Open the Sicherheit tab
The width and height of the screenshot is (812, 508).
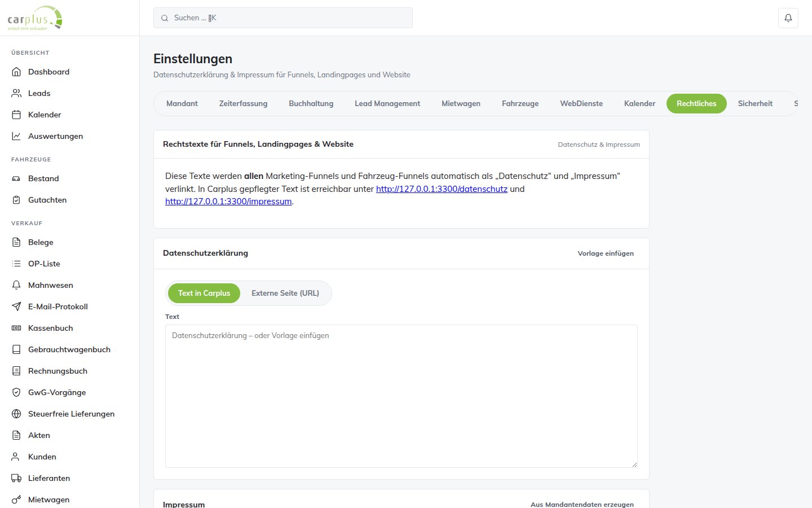(x=756, y=103)
